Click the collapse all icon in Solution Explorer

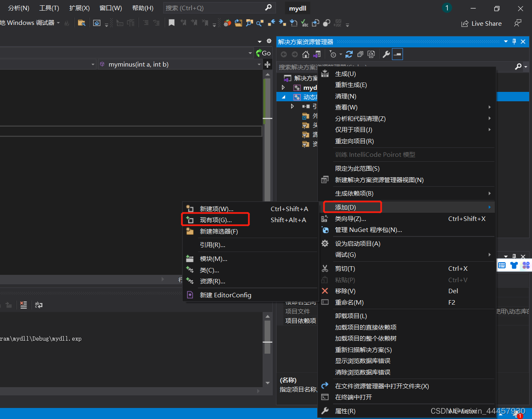(360, 54)
